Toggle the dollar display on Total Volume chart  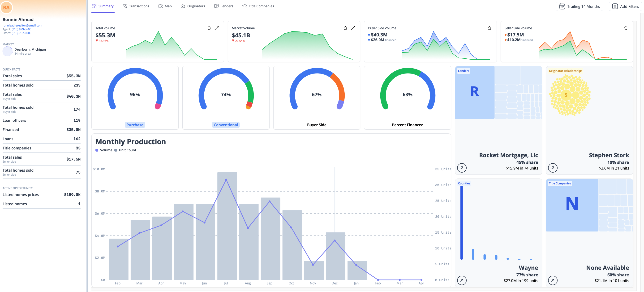(209, 28)
